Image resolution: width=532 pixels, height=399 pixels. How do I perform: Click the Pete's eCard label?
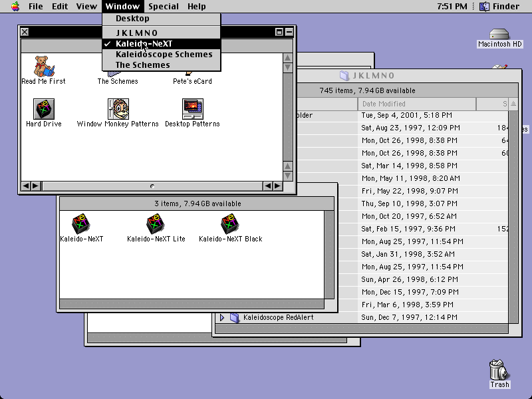click(192, 81)
